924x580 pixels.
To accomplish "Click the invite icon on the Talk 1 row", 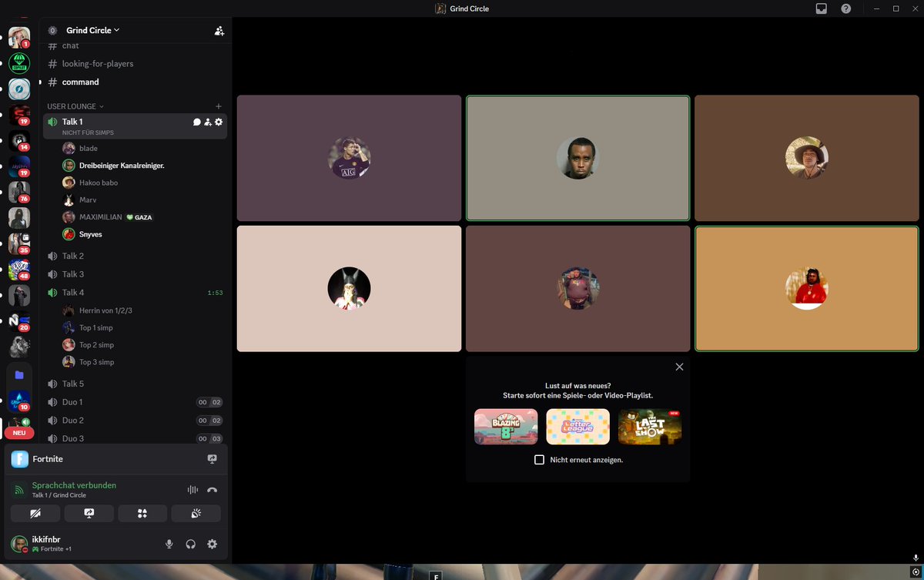I will [208, 122].
